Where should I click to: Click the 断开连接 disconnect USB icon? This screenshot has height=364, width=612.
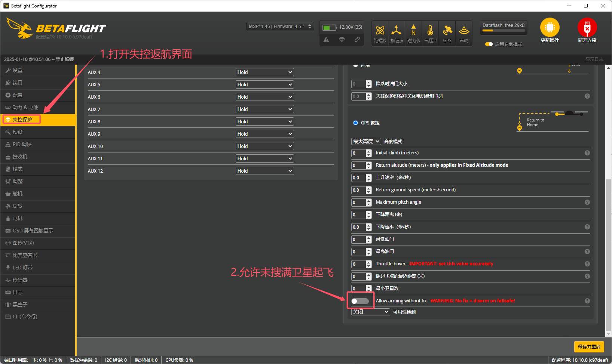587,27
